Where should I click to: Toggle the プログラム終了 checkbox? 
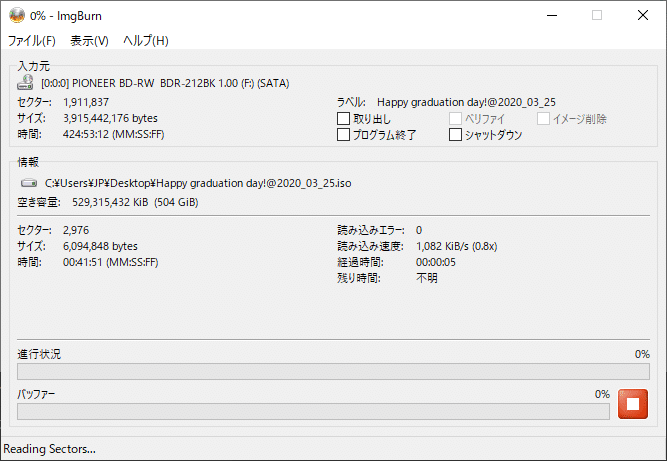point(343,135)
